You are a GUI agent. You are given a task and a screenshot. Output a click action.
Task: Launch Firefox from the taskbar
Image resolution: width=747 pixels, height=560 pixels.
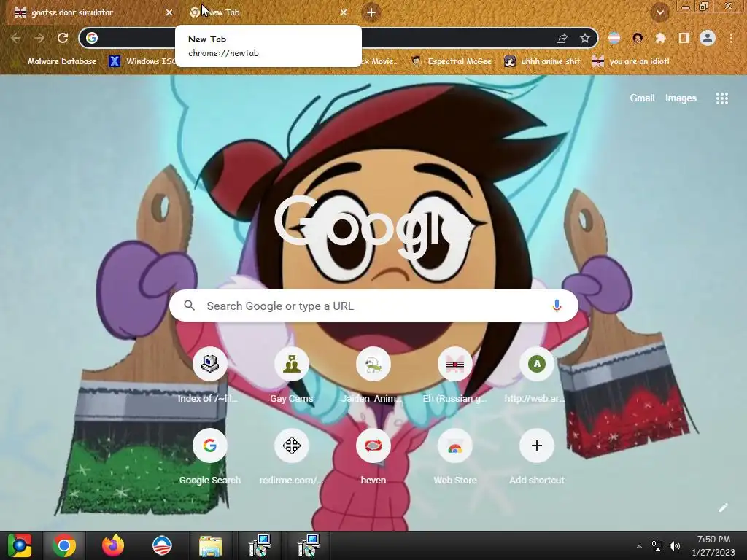(x=113, y=545)
